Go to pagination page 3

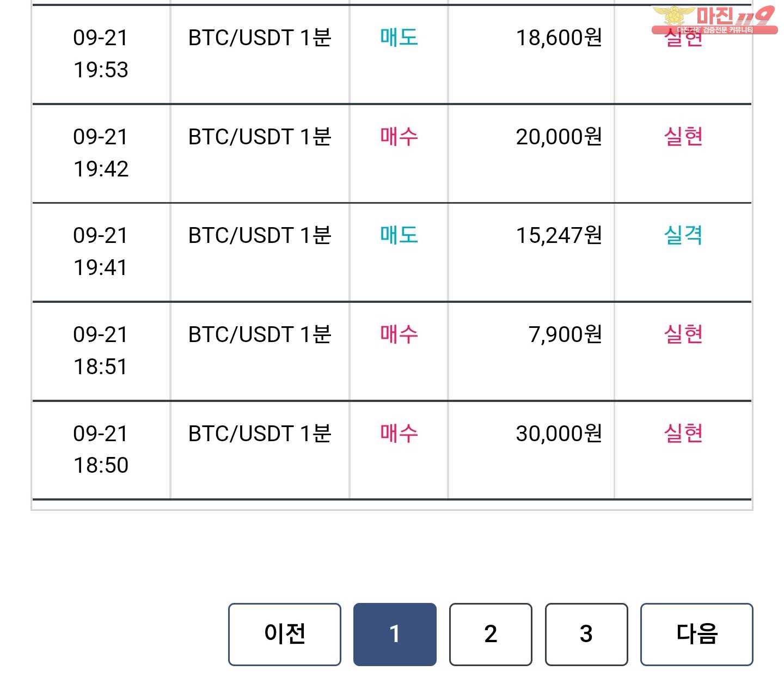(x=586, y=634)
